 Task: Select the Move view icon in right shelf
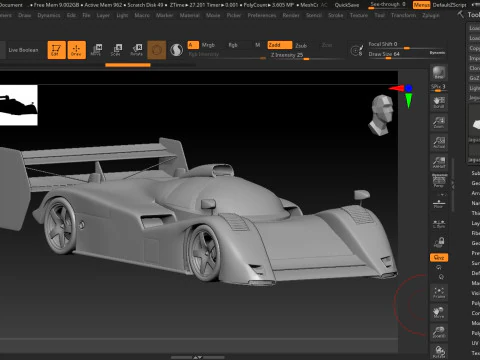pos(439,312)
